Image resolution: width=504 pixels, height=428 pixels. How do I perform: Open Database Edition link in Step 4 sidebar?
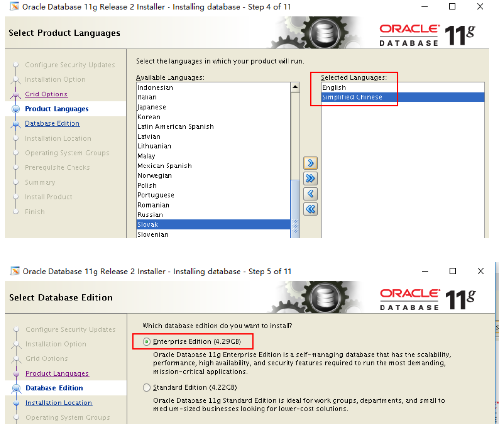(52, 123)
